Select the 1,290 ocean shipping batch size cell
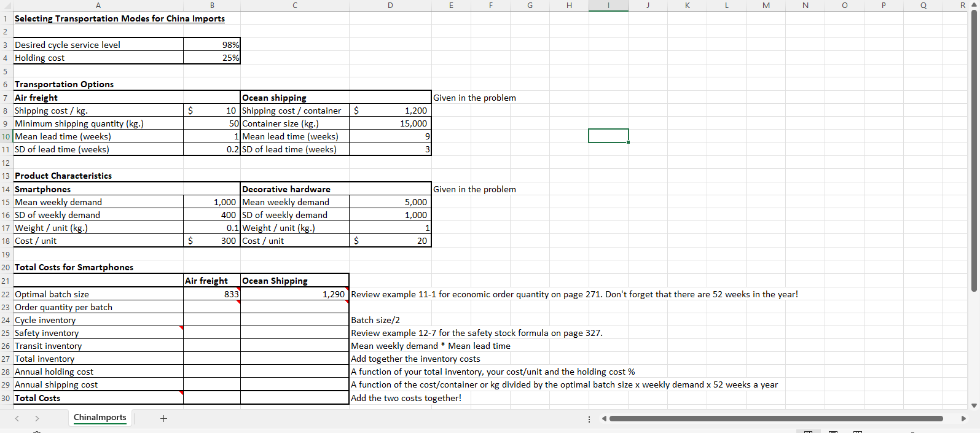This screenshot has height=433, width=980. [295, 294]
